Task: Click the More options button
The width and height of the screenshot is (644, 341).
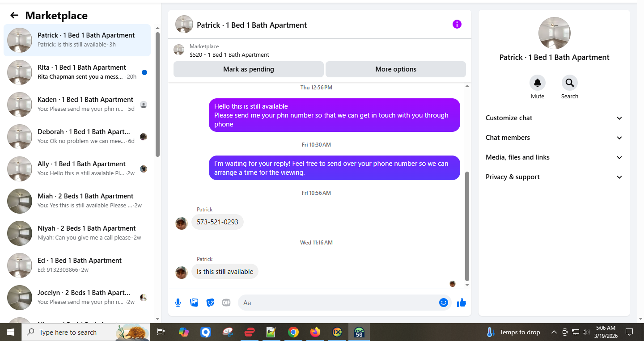Action: 396,69
